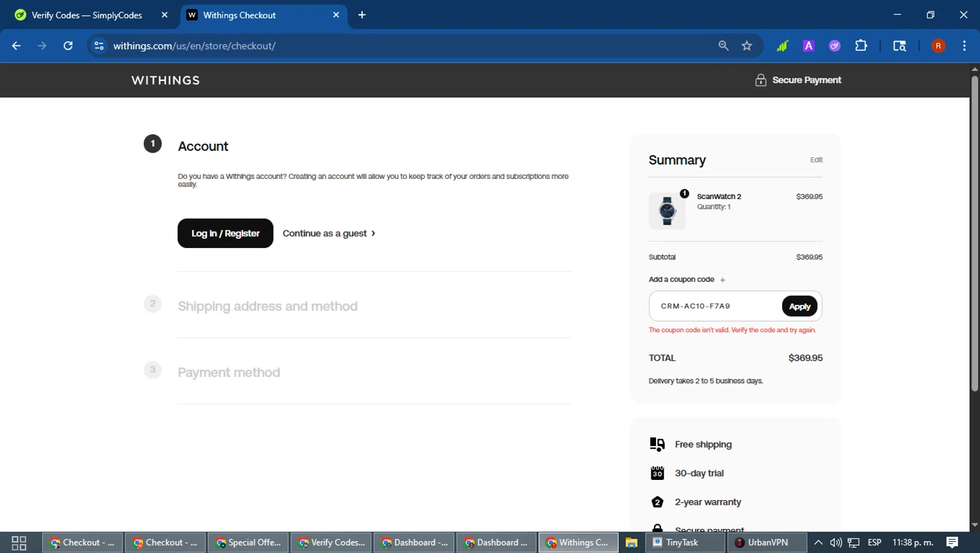View site information icon in address bar
This screenshot has height=553, width=980.
[x=99, y=46]
